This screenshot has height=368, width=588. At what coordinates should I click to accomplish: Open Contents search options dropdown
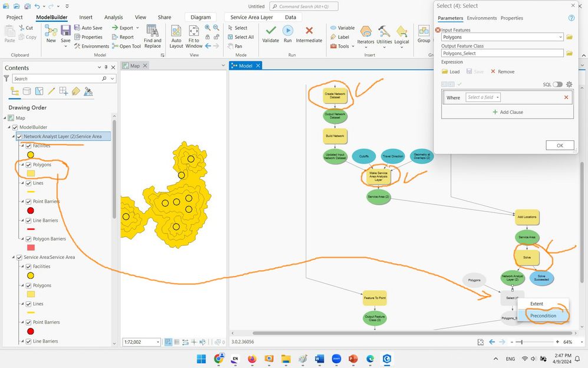pos(112,78)
